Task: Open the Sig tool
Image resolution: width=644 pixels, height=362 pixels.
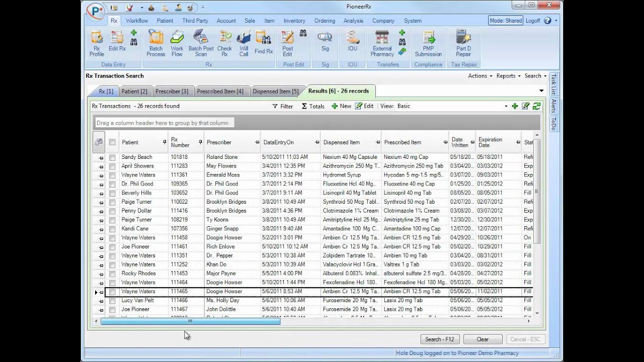Action: [x=325, y=41]
